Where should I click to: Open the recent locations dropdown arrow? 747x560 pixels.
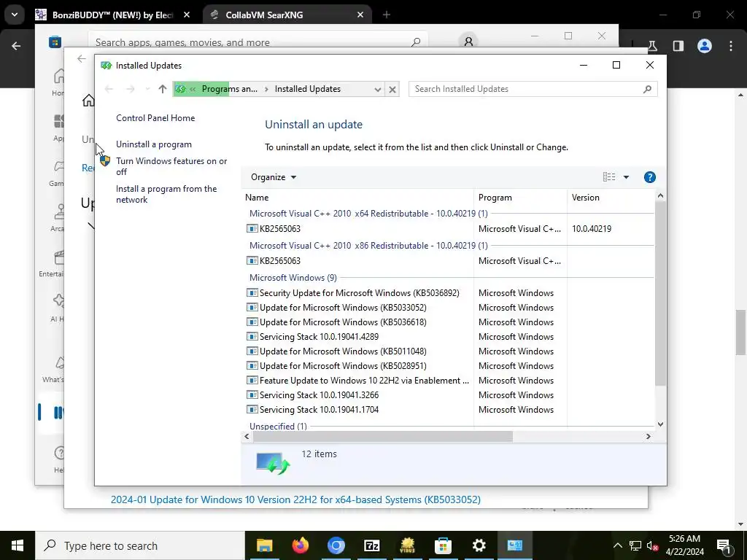tap(147, 89)
